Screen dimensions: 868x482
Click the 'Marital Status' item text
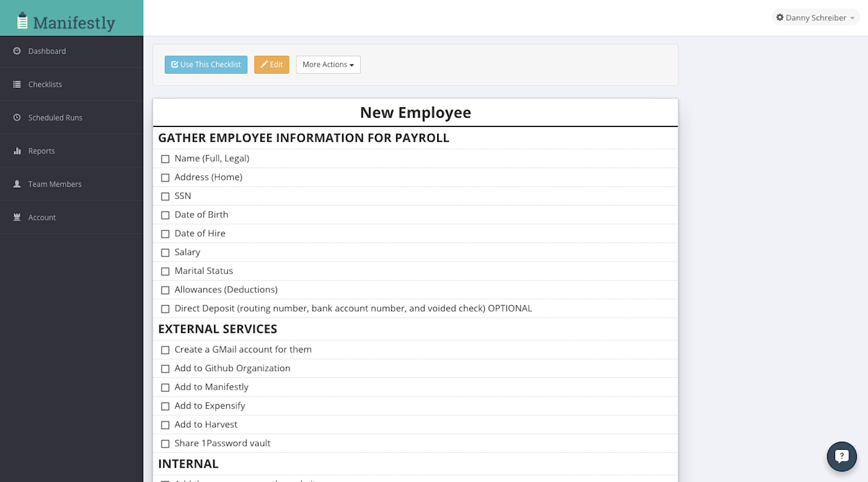click(204, 271)
